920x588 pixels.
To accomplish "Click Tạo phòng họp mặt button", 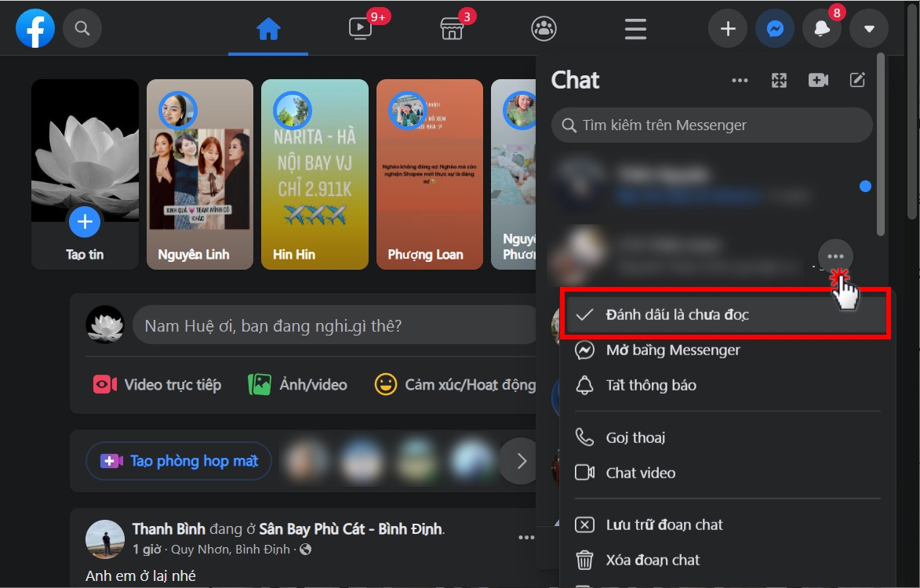I will [178, 461].
